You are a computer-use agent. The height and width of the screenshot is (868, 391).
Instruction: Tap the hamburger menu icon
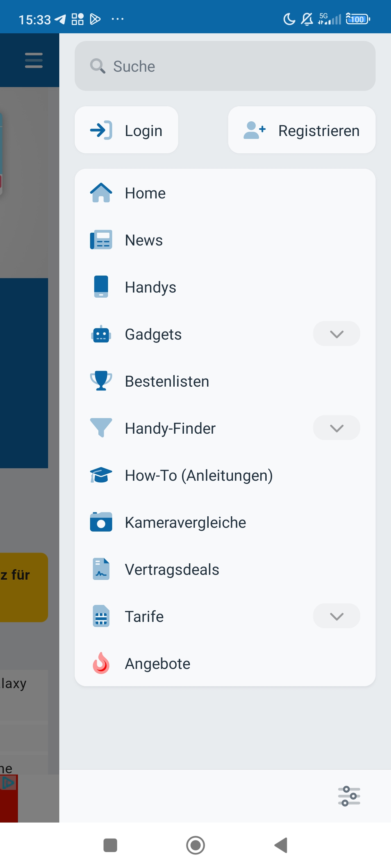point(34,60)
